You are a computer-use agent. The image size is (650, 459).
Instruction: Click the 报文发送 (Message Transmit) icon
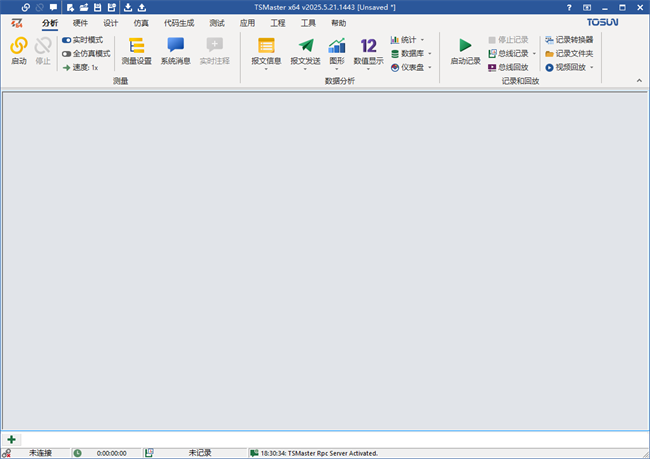(x=305, y=46)
